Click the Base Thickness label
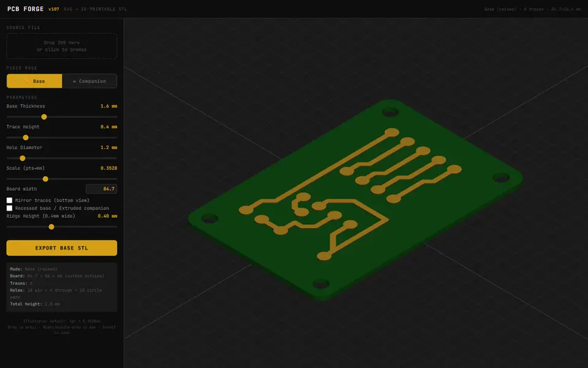The height and width of the screenshot is (368, 588). (26, 106)
